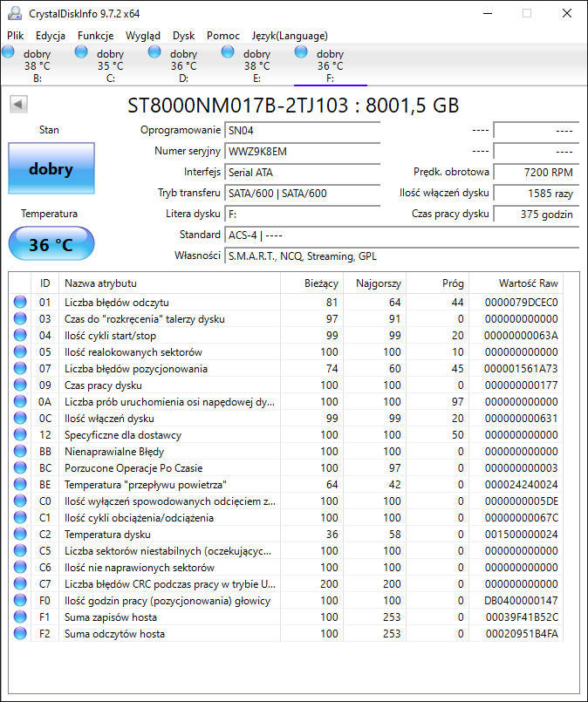Viewport: 588px width, 702px height.
Task: Click the blue 'dobry' health status button
Action: click(x=51, y=168)
